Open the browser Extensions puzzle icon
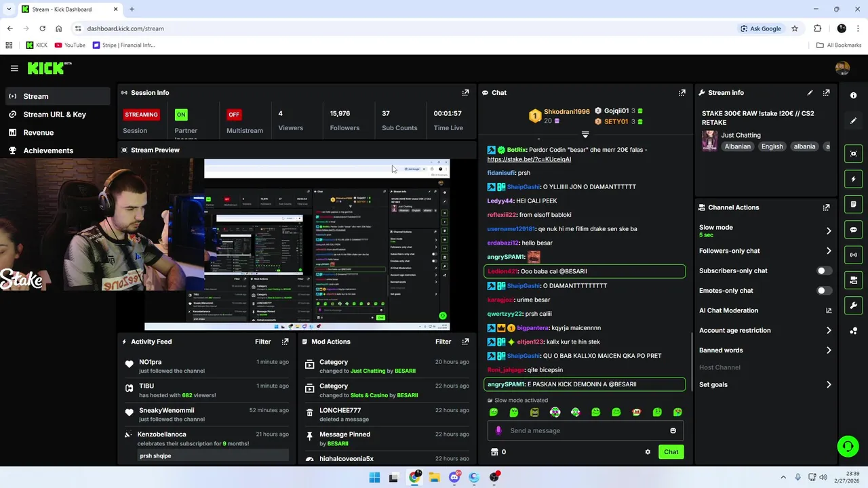The height and width of the screenshot is (488, 868). (x=818, y=28)
